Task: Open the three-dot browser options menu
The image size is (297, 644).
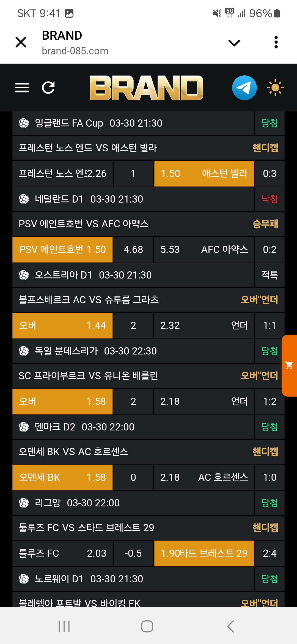Action: tap(276, 42)
